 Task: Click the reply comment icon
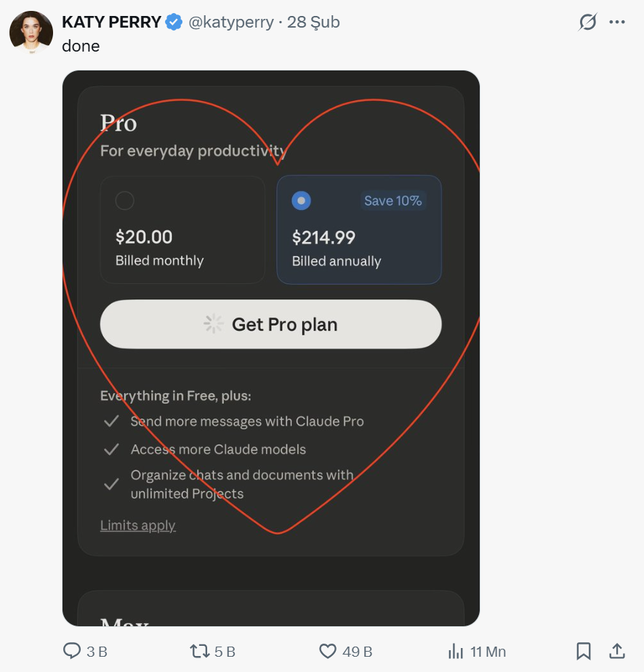point(72,651)
